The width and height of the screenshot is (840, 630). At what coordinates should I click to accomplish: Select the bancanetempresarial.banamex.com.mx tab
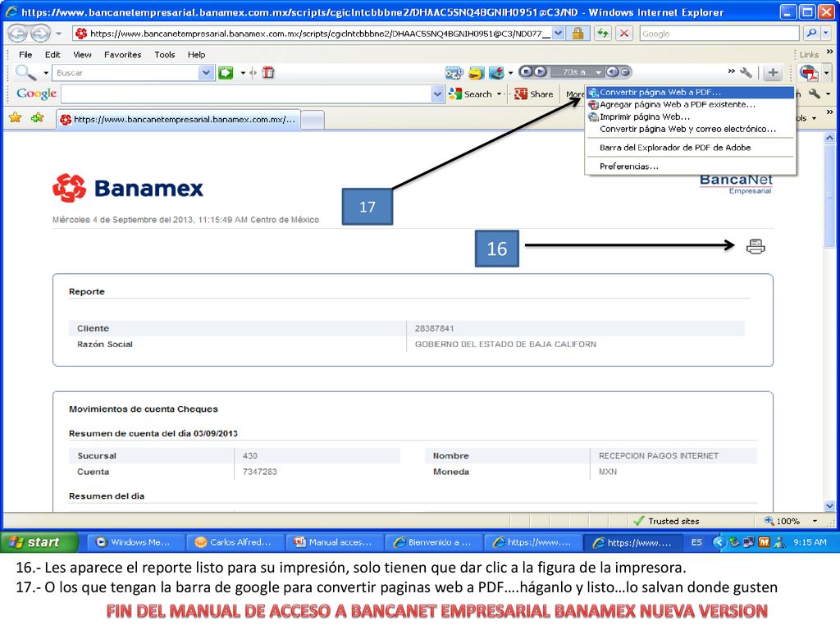pyautogui.click(x=178, y=120)
